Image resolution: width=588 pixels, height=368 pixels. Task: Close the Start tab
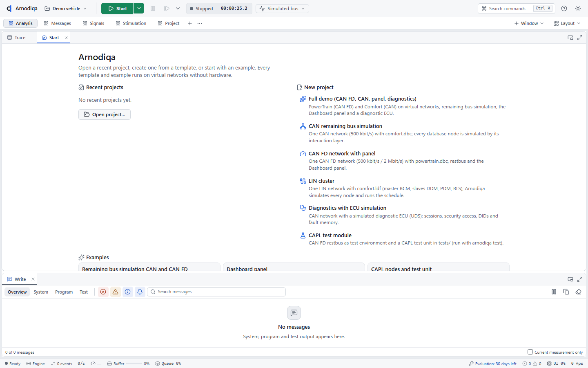[66, 38]
